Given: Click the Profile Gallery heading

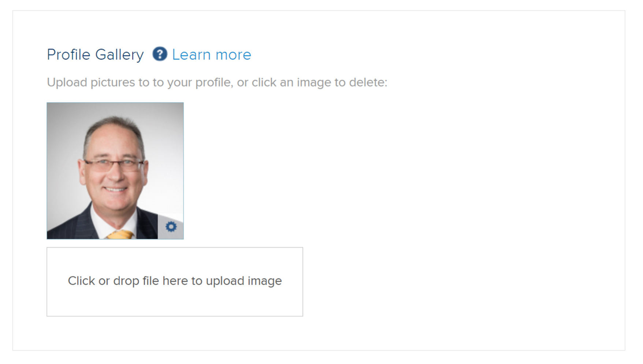Looking at the screenshot, I should (x=95, y=54).
